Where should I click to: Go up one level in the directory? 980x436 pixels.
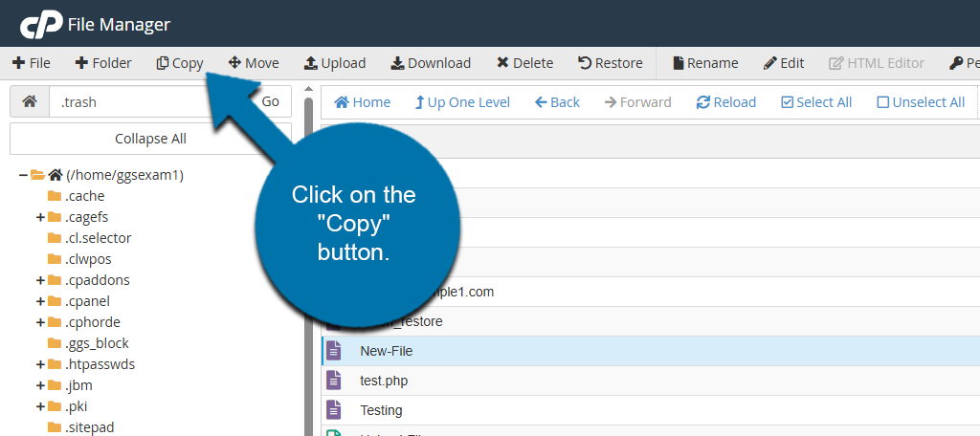462,102
